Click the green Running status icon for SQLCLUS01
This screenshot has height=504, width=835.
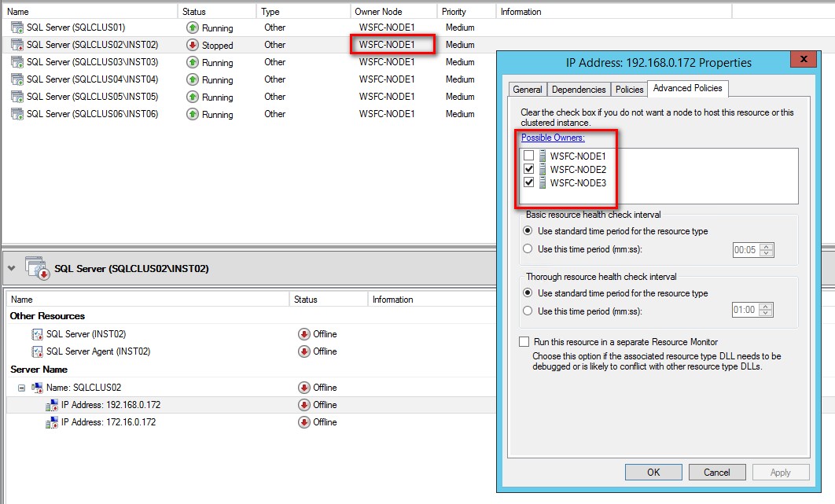tap(193, 28)
